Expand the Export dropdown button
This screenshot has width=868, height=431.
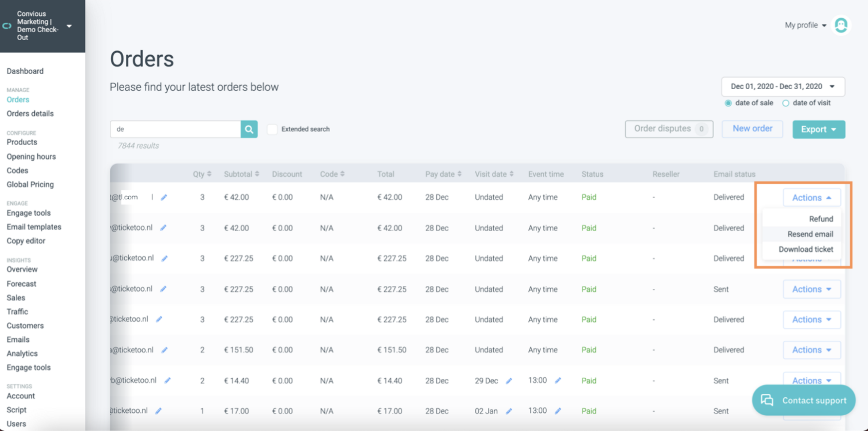pyautogui.click(x=818, y=129)
